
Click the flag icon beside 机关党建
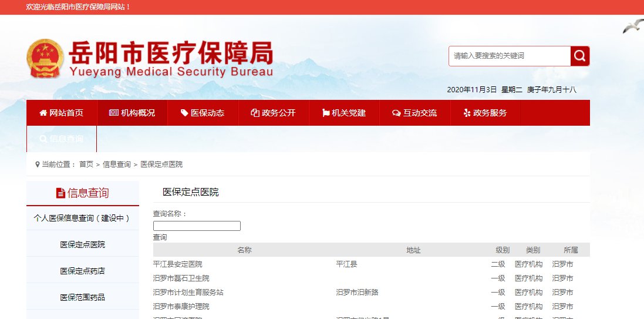(325, 113)
